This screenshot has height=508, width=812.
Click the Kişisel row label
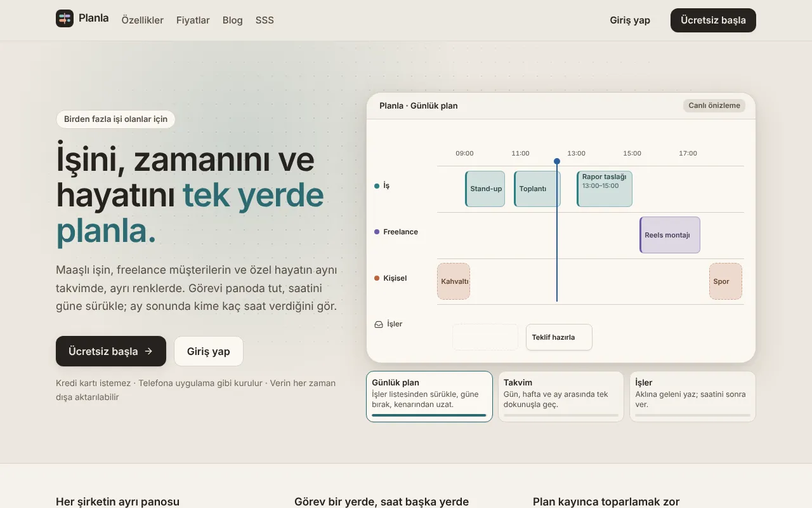click(395, 278)
